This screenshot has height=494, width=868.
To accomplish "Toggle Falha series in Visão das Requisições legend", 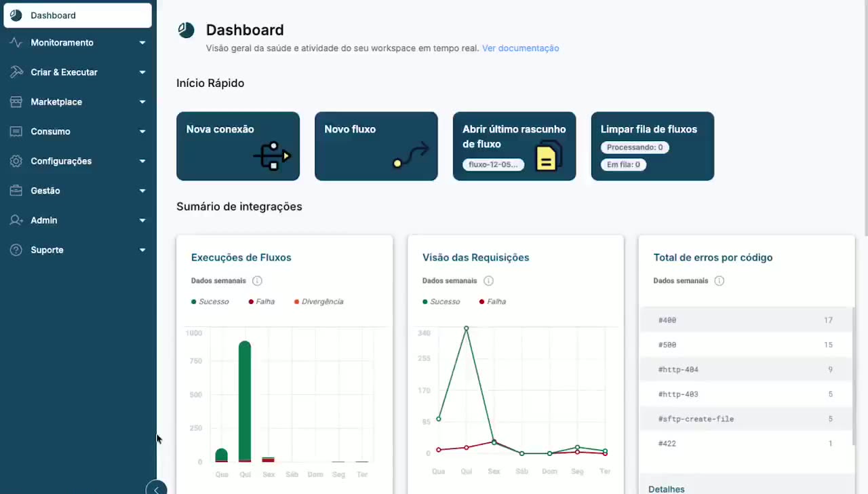I will pyautogui.click(x=493, y=301).
